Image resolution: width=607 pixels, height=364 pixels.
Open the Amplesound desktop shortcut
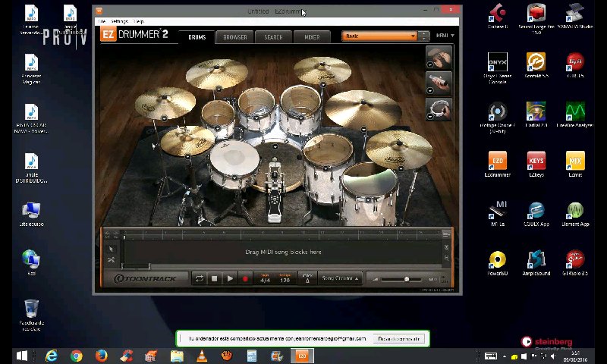coord(536,263)
